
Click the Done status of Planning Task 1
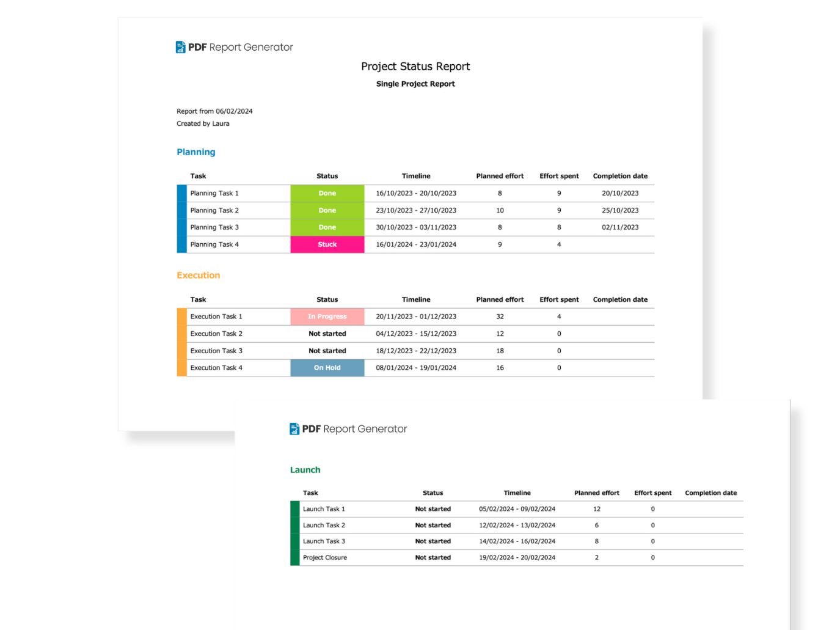click(327, 193)
